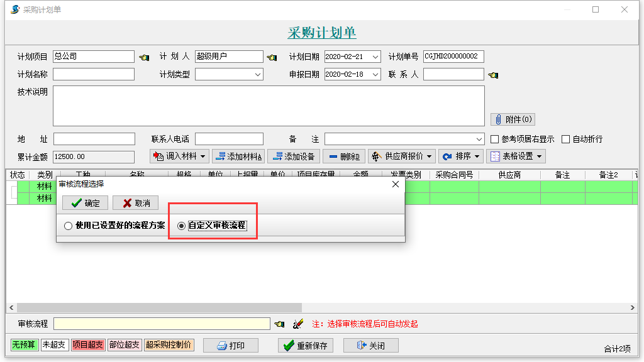Click the 添加材料 toolbar button
The width and height of the screenshot is (644, 362).
pos(238,156)
